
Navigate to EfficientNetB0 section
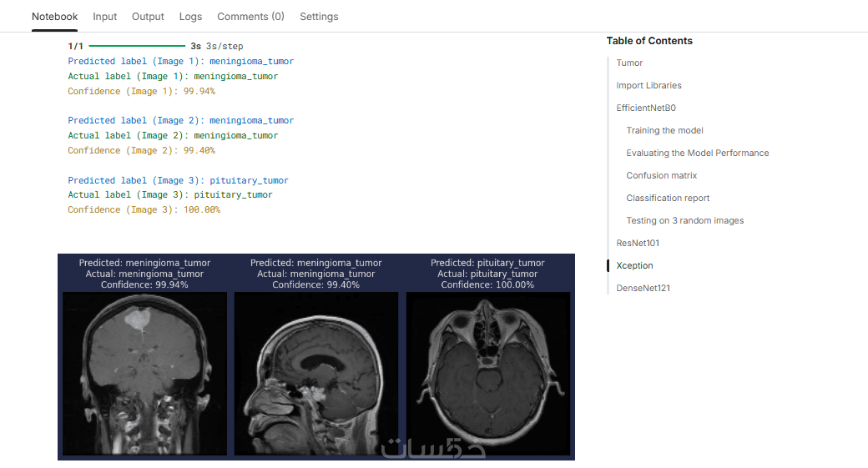pos(646,108)
